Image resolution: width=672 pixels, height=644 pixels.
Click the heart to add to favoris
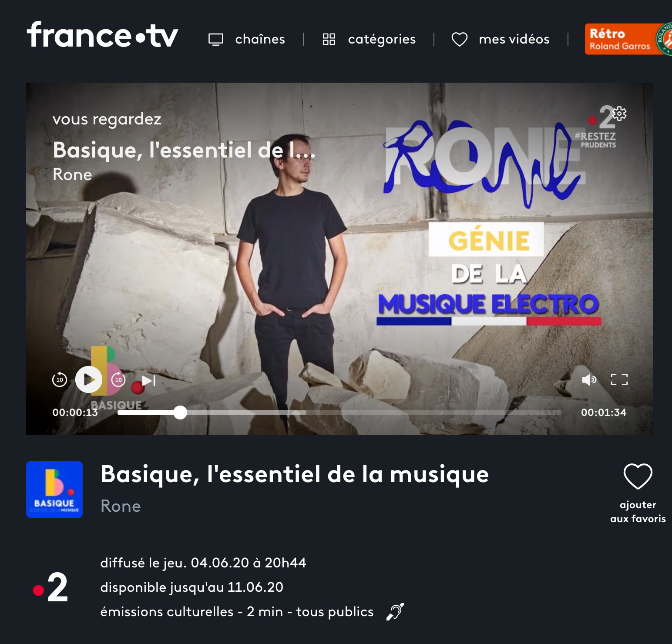[x=638, y=476]
